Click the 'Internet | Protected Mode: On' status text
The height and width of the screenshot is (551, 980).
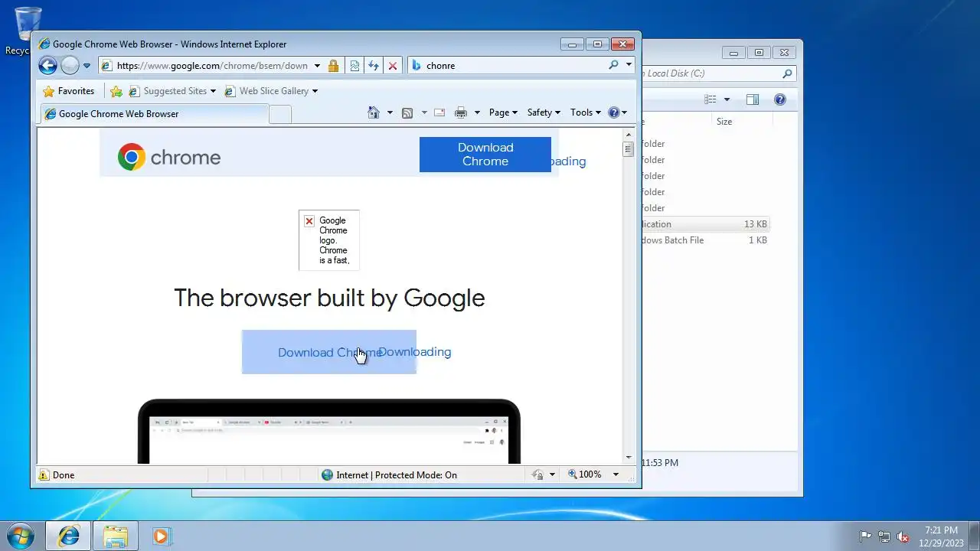click(397, 475)
